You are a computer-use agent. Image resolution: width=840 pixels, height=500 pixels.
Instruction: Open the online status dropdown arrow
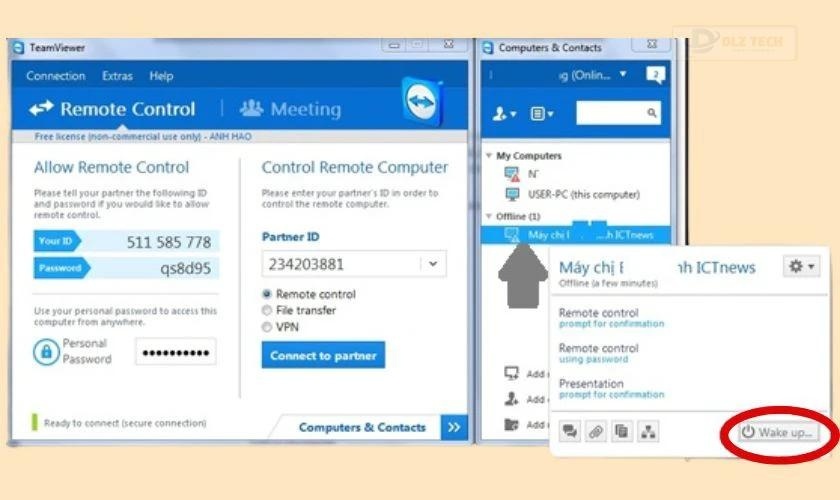pyautogui.click(x=623, y=74)
